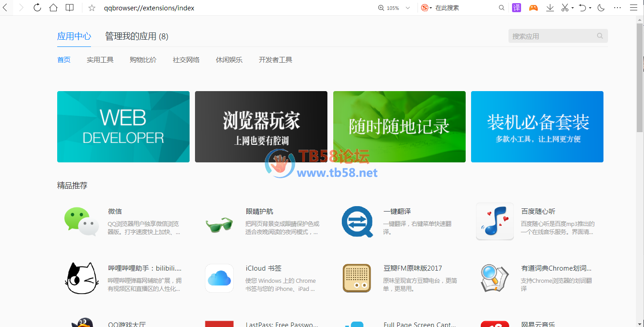Click the QQ游戏大厅 penguin icon
The height and width of the screenshot is (327, 644).
(82, 322)
